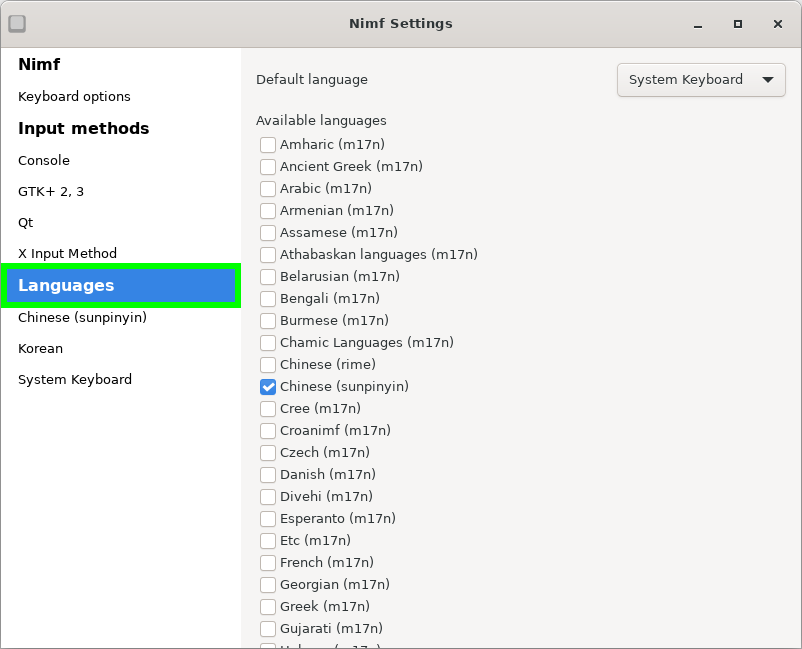Open the Qt input method page
The width and height of the screenshot is (802, 649).
click(26, 223)
